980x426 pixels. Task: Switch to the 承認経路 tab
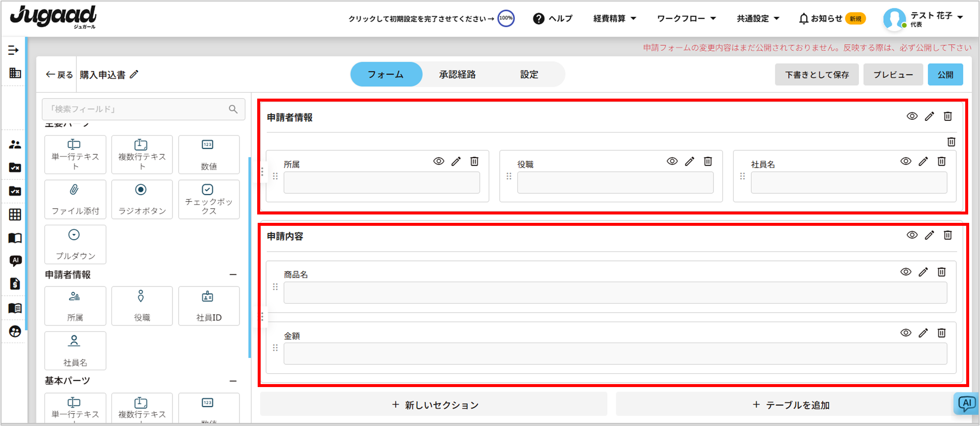(457, 74)
